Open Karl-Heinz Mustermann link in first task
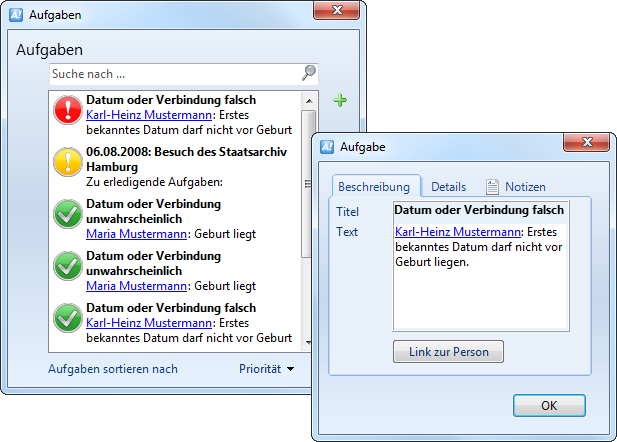Viewport: 617px width, 442px height. pos(149,114)
